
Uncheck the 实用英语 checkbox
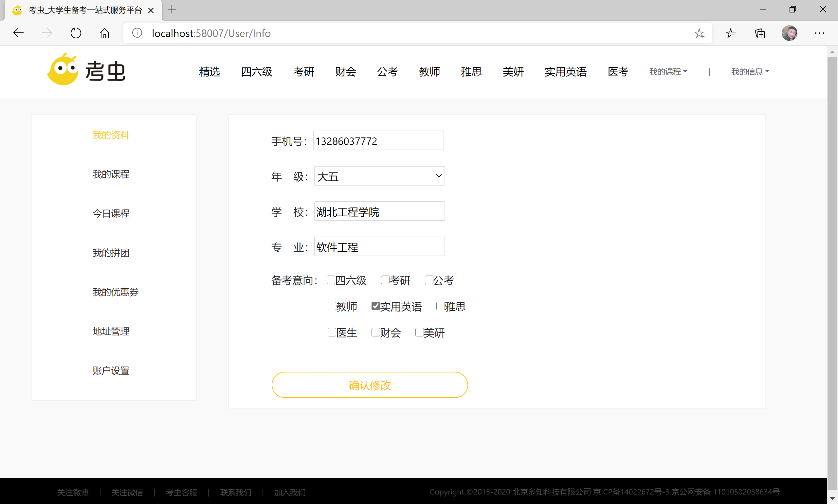pos(375,306)
